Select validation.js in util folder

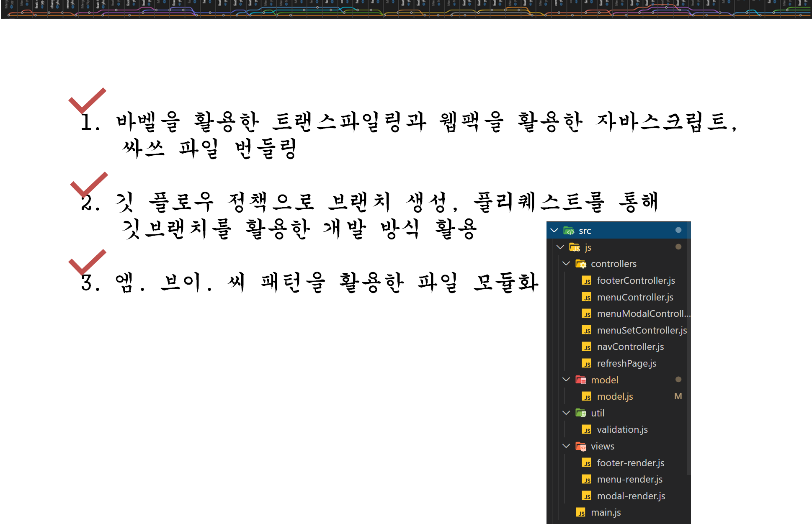coord(622,429)
